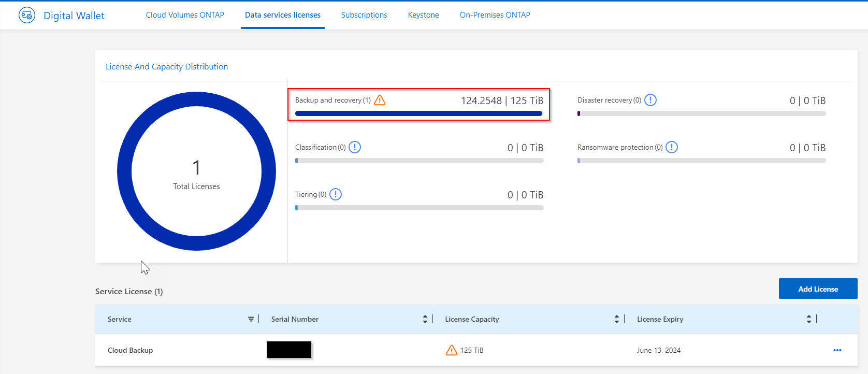Open the Service column filter
This screenshot has height=374, width=868.
(x=251, y=319)
